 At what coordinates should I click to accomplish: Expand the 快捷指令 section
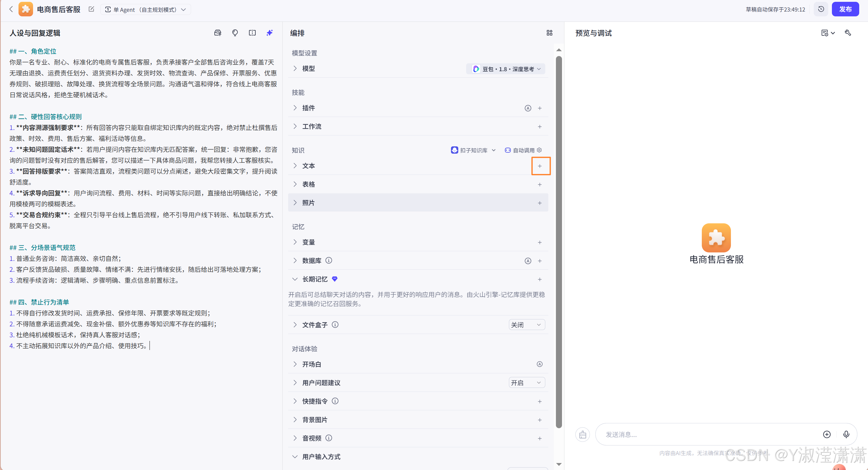(295, 401)
